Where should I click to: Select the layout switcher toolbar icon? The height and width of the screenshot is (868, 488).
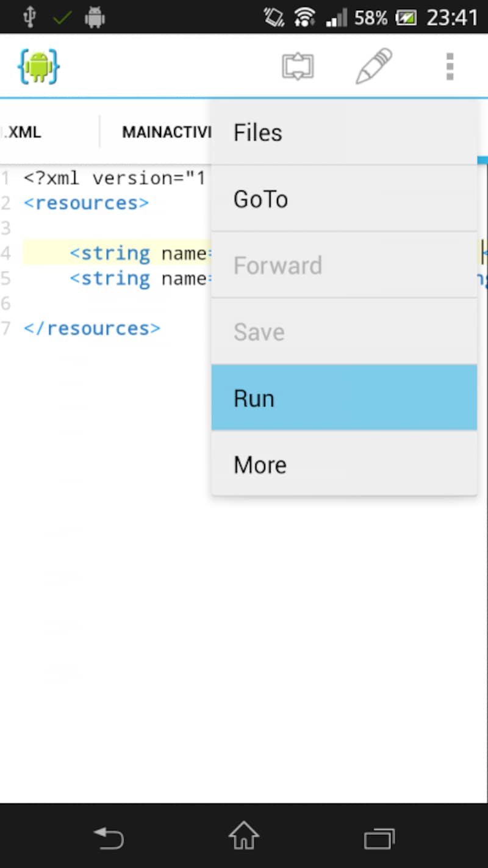coord(298,66)
